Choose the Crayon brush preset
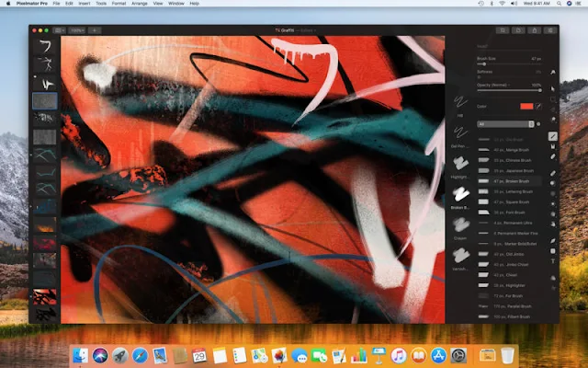This screenshot has width=588, height=368. point(460,228)
